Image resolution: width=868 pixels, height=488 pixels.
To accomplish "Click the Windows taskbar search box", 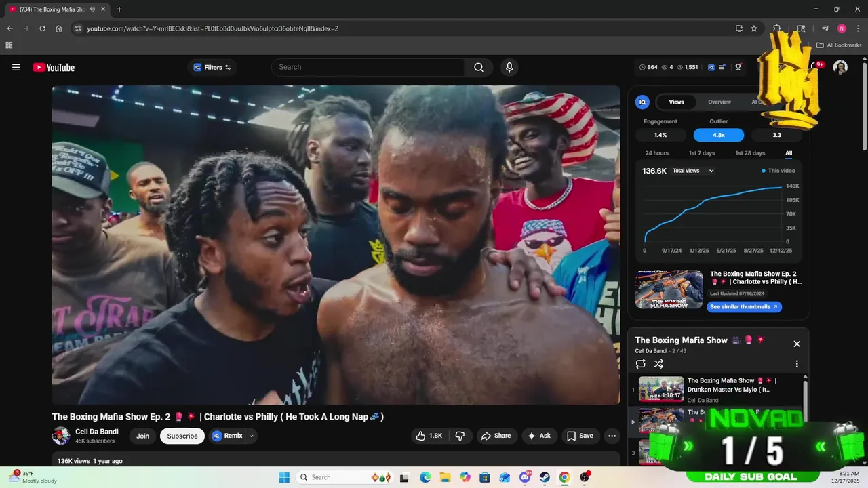I will [x=344, y=477].
